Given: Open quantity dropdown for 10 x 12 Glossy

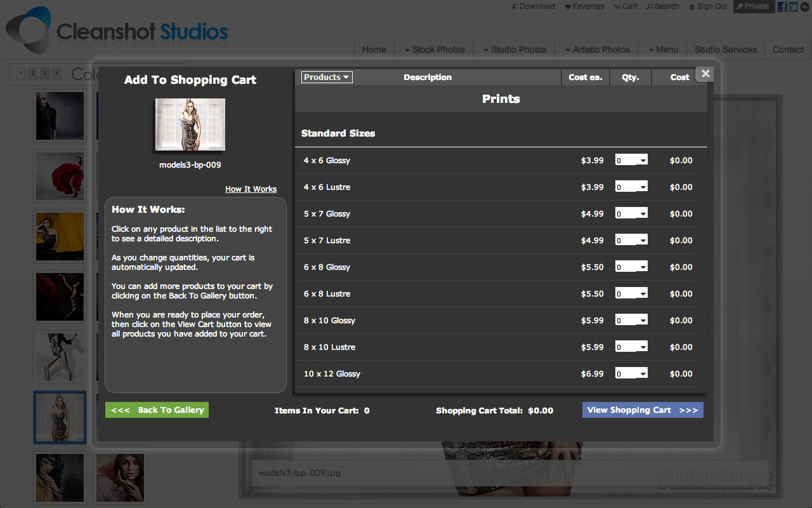Looking at the screenshot, I should pyautogui.click(x=631, y=374).
